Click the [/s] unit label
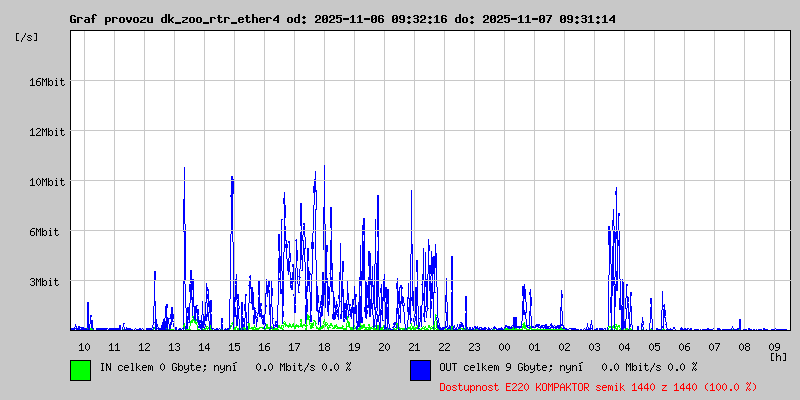Viewport: 800px width, 400px height. [x=27, y=37]
